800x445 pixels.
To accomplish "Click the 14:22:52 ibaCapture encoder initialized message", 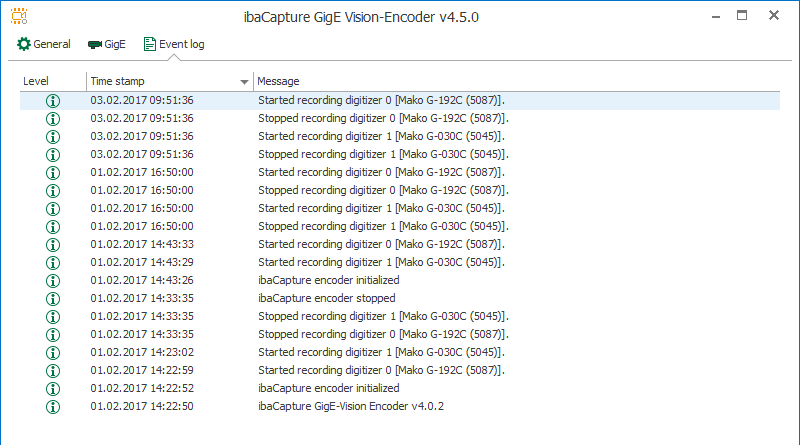I will point(329,388).
